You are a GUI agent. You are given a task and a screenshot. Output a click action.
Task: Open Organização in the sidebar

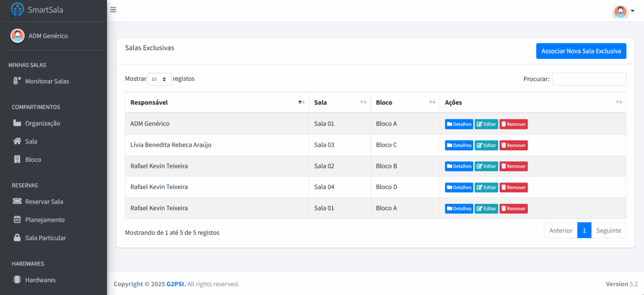coord(42,123)
